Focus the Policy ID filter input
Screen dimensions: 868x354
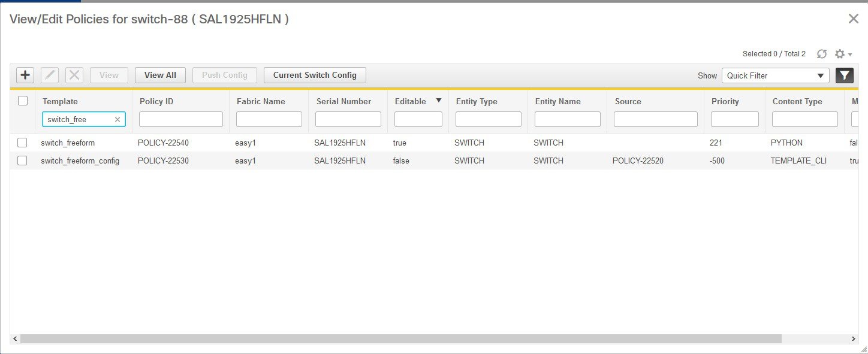pyautogui.click(x=181, y=119)
